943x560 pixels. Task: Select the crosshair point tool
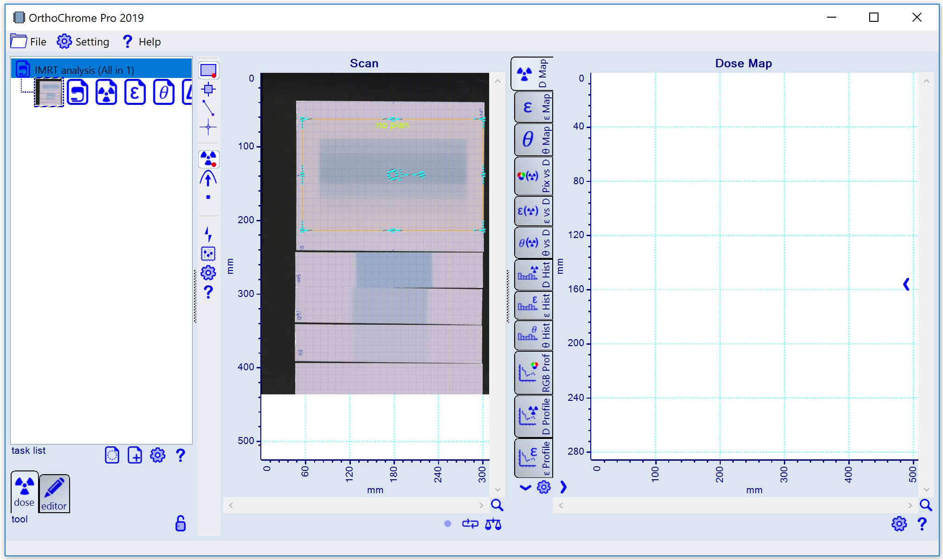click(x=208, y=127)
